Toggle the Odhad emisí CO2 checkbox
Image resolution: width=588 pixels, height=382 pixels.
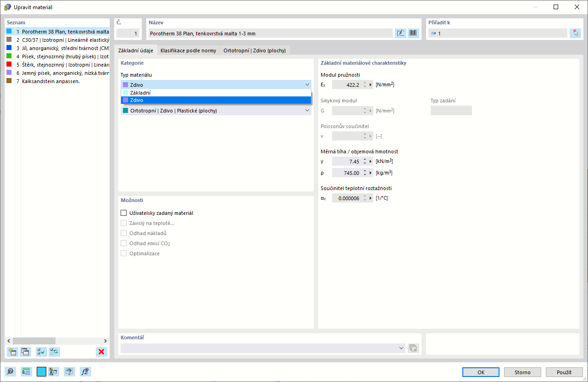point(123,243)
